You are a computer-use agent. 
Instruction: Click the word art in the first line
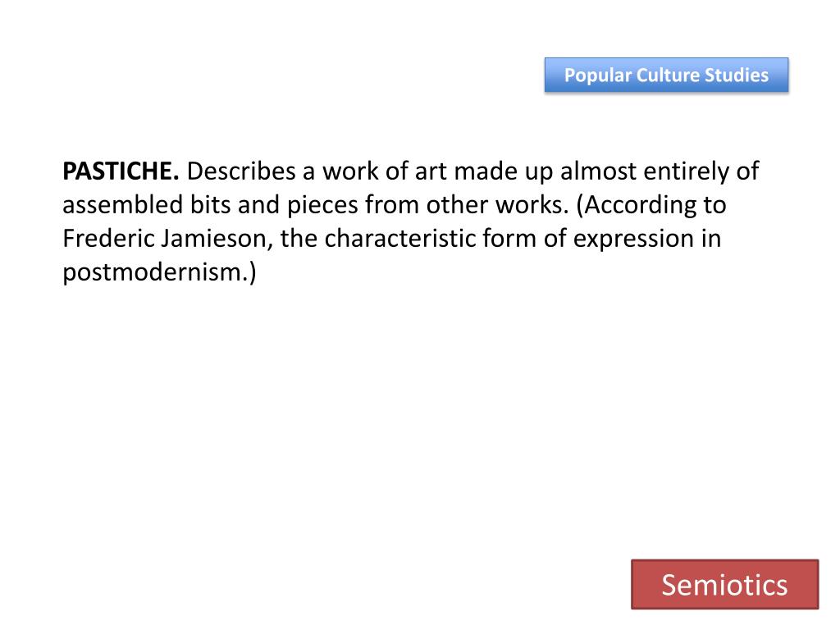coord(431,172)
